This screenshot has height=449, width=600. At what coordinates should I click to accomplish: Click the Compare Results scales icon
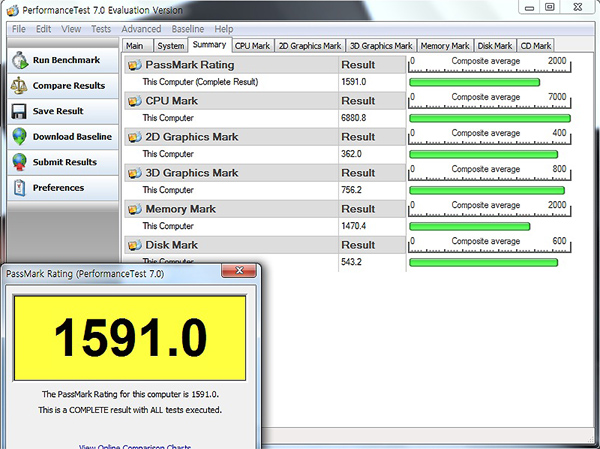pos(19,86)
